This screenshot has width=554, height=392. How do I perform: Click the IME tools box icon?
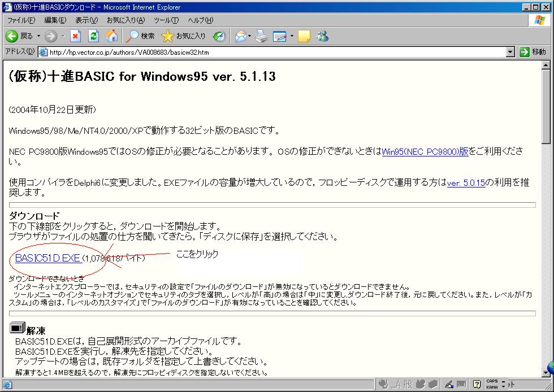click(433, 384)
